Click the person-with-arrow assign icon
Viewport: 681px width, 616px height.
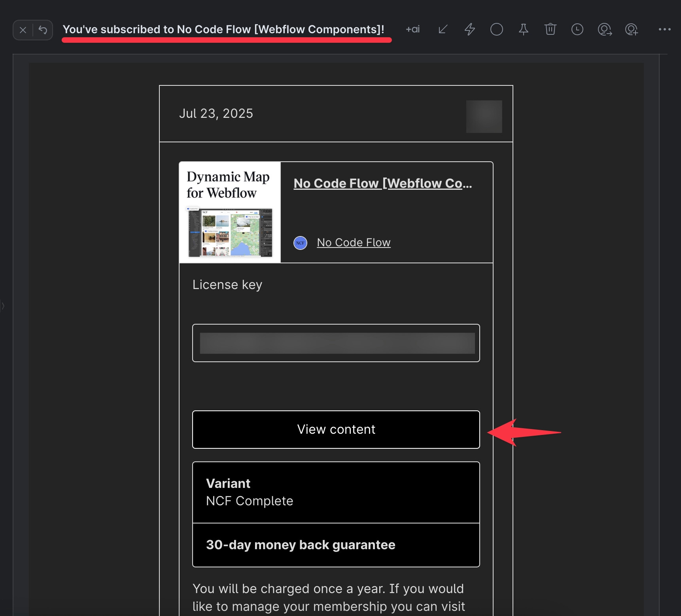605,30
